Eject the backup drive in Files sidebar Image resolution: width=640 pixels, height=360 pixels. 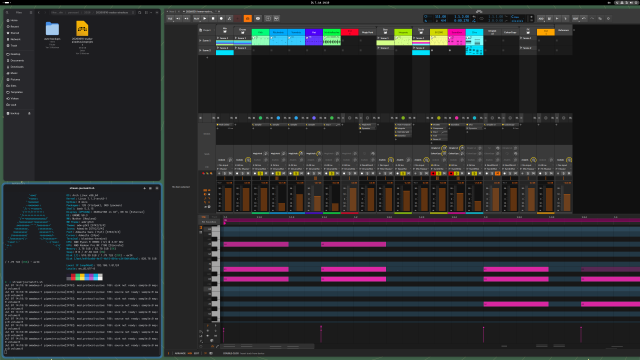29,113
